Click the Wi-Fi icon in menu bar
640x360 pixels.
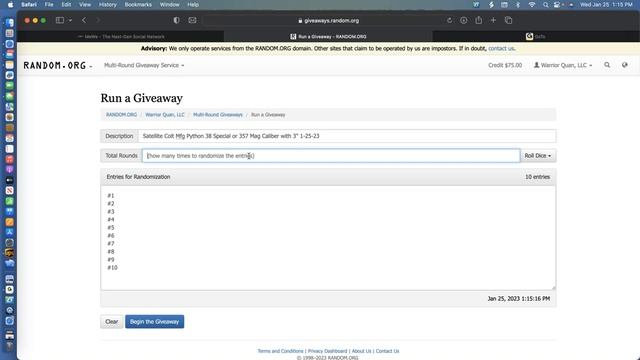pos(531,4)
